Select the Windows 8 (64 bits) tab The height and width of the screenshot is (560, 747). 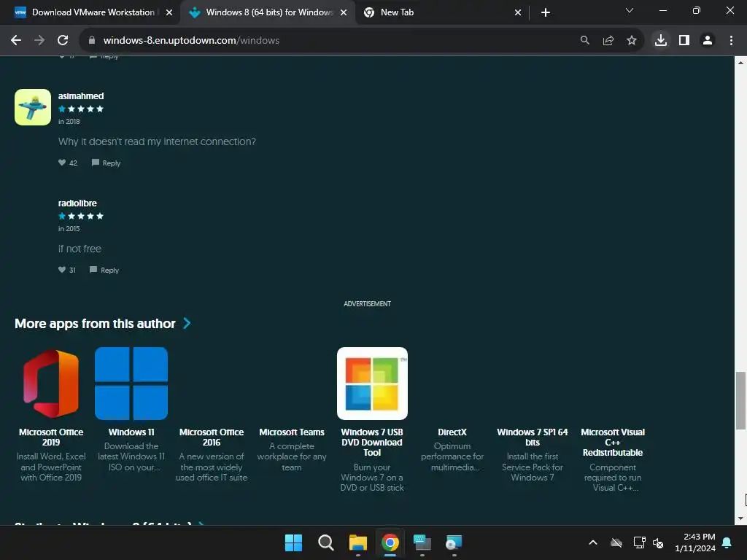click(267, 12)
